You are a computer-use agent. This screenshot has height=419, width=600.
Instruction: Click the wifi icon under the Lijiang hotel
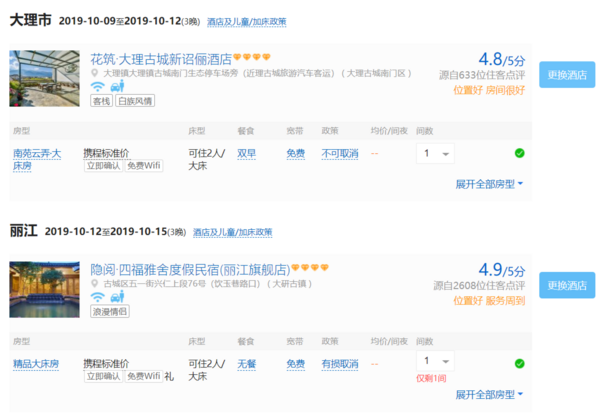[x=98, y=297]
